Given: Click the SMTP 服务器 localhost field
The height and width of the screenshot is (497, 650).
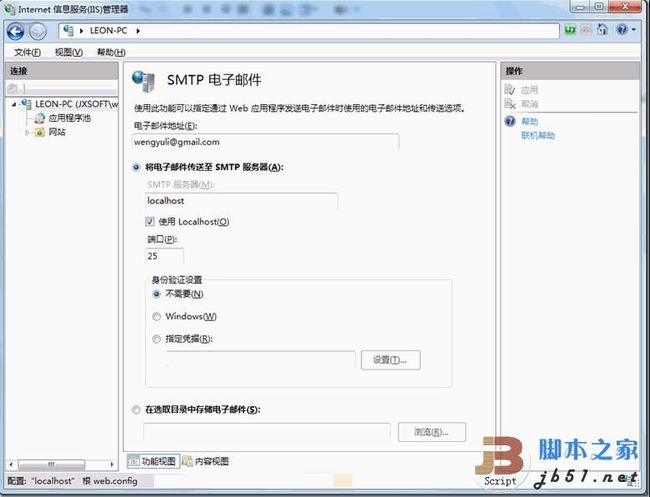Looking at the screenshot, I should coord(242,201).
